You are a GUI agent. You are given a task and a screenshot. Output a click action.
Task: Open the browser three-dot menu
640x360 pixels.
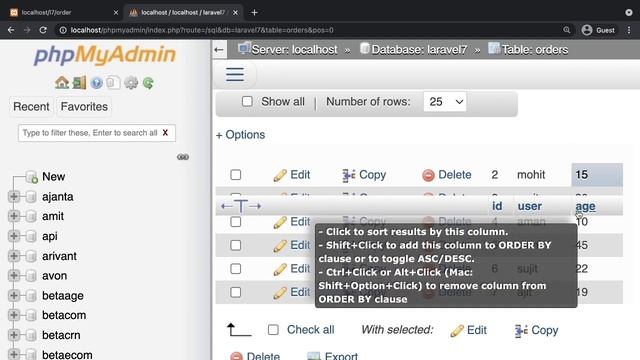pos(629,30)
